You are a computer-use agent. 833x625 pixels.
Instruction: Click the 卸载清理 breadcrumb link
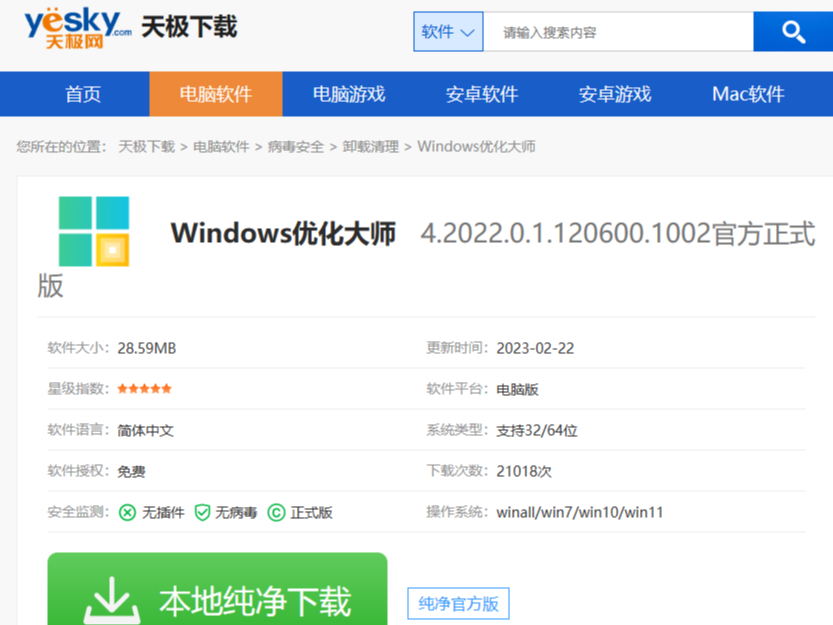tap(371, 147)
